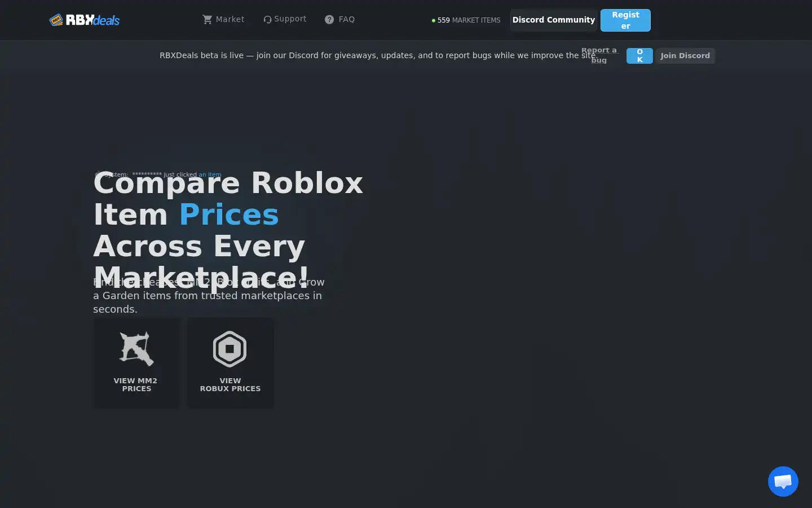This screenshot has height=508, width=812.
Task: Open the Discord Community button
Action: coord(554,20)
